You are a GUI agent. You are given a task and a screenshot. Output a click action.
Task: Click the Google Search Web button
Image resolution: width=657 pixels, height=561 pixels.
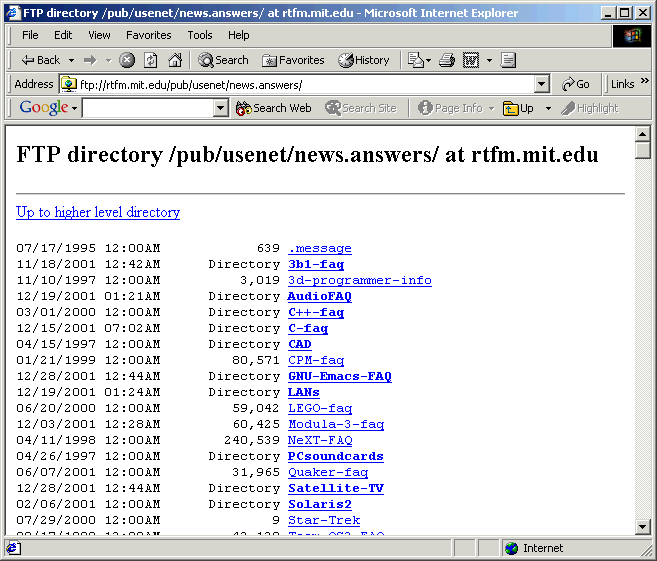[273, 108]
